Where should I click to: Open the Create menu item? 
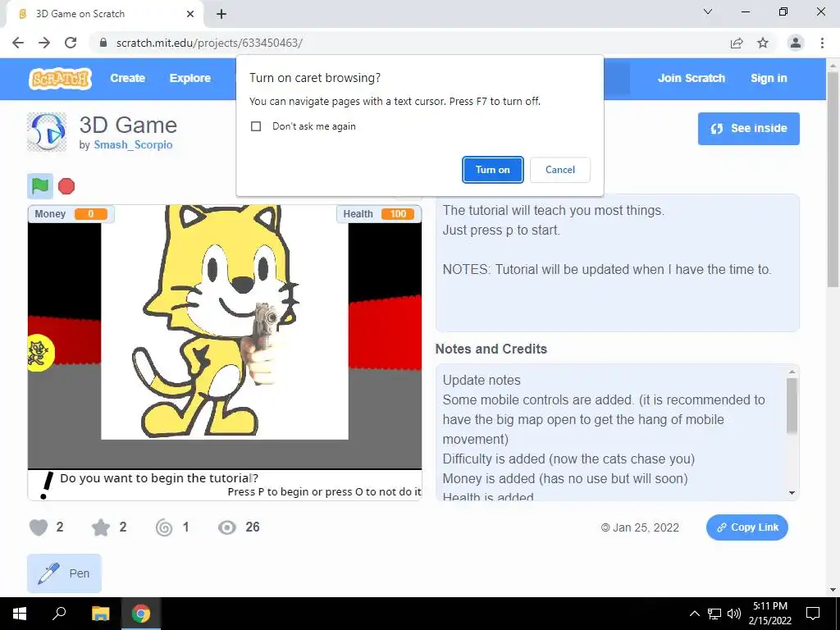(x=127, y=78)
